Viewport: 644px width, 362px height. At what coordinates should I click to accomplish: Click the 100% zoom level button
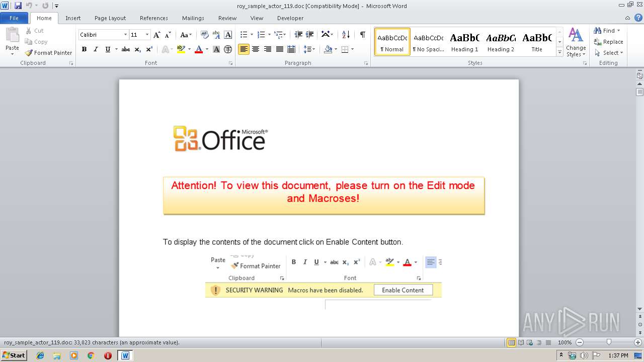pyautogui.click(x=565, y=342)
